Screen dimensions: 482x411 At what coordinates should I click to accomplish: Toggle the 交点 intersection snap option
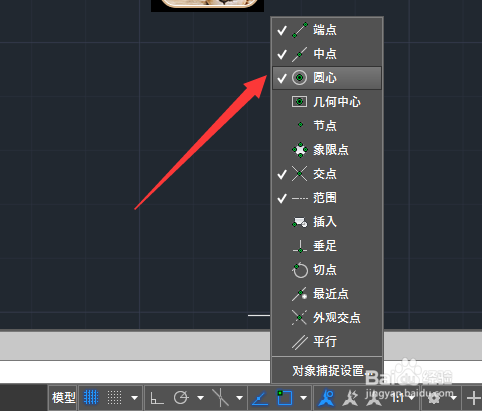tap(327, 174)
